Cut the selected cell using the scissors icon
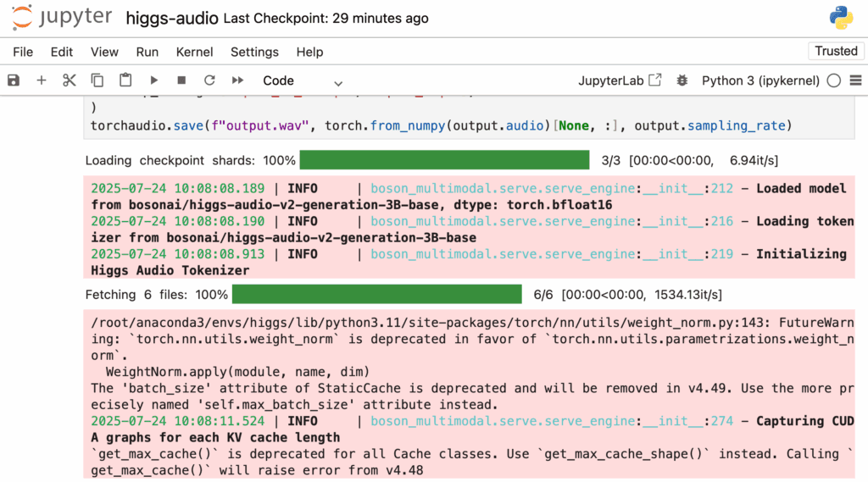 pos(70,80)
